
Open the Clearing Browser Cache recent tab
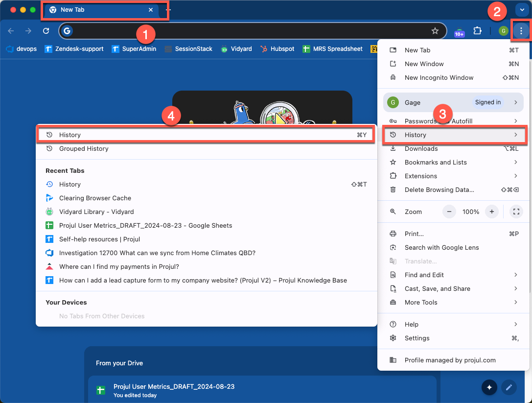[94, 198]
